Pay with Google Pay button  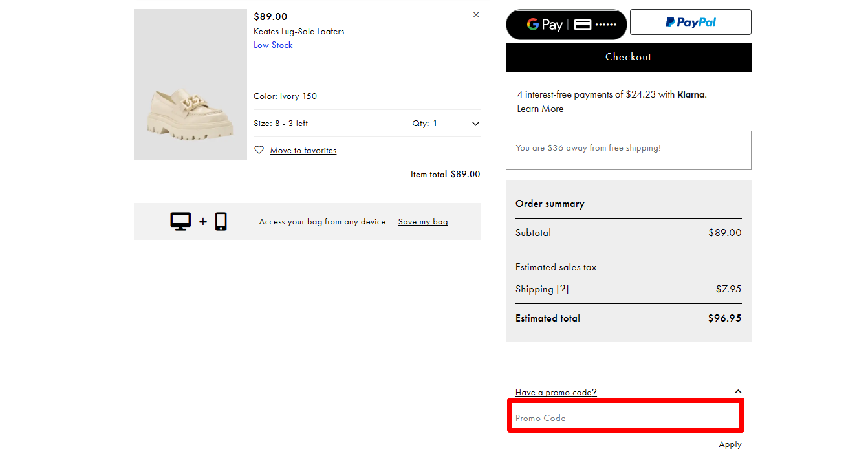point(567,25)
